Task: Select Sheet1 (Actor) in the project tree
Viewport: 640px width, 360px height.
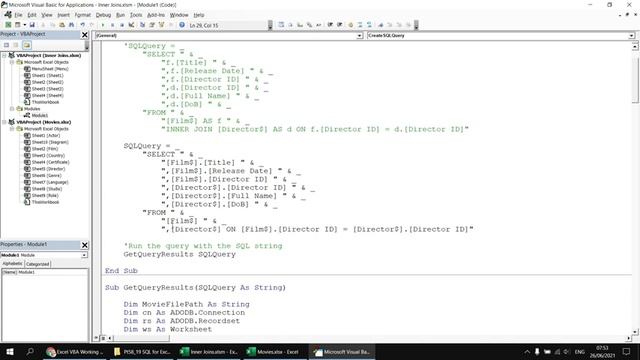Action: pyautogui.click(x=46, y=136)
